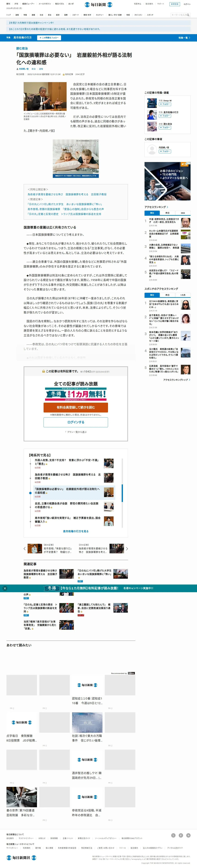The image size is (197, 868).
Task: Close the winter campaign banner
Action: tap(5, 588)
